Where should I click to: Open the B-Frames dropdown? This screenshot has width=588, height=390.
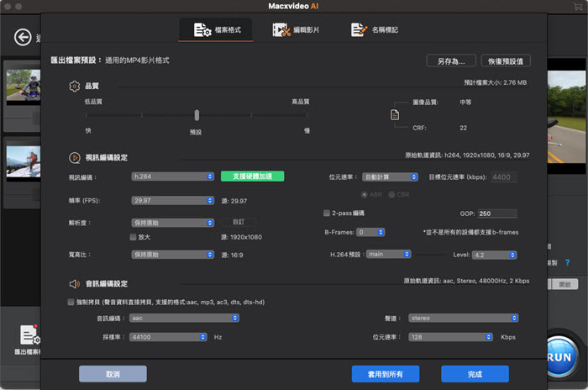[370, 232]
